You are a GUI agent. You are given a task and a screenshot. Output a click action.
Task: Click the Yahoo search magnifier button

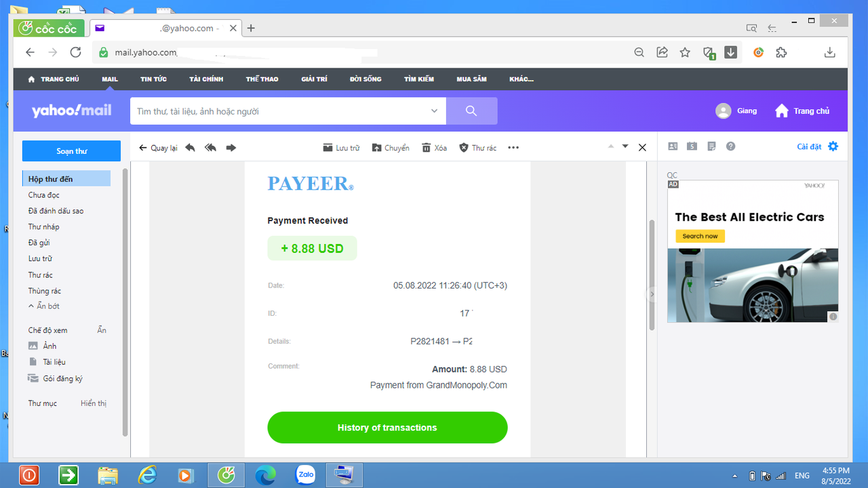[x=471, y=111]
